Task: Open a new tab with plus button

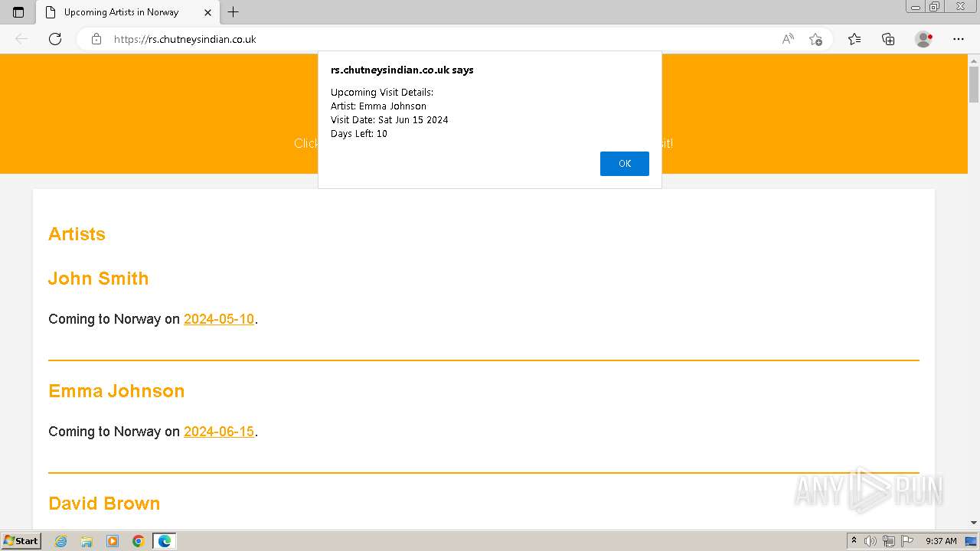Action: coord(234,12)
